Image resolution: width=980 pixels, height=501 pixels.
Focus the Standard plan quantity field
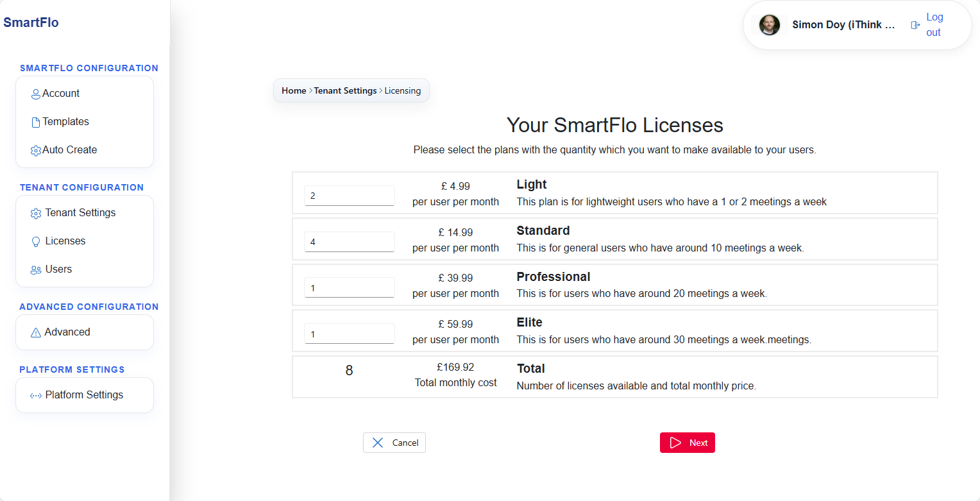(350, 242)
